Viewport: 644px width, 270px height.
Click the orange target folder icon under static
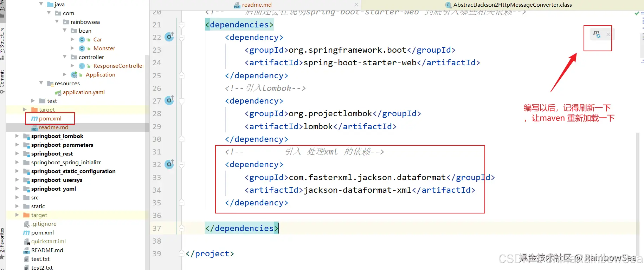pyautogui.click(x=26, y=215)
